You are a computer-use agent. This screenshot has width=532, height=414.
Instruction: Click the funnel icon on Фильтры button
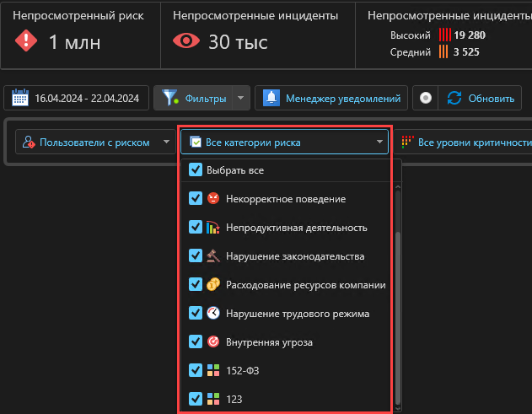pos(170,99)
